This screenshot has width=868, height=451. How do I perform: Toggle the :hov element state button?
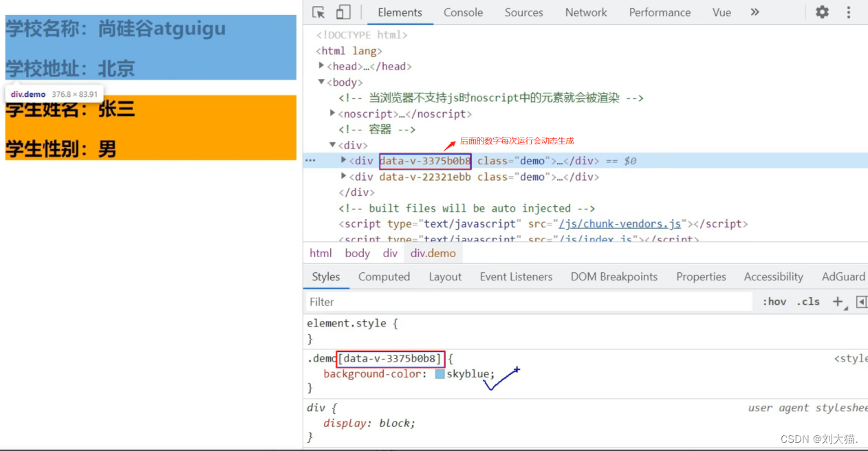pos(774,302)
